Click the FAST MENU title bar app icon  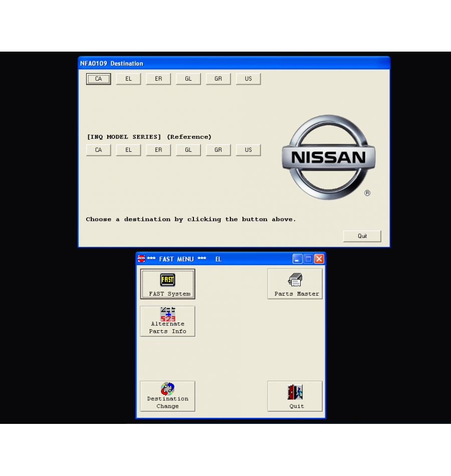pos(141,259)
